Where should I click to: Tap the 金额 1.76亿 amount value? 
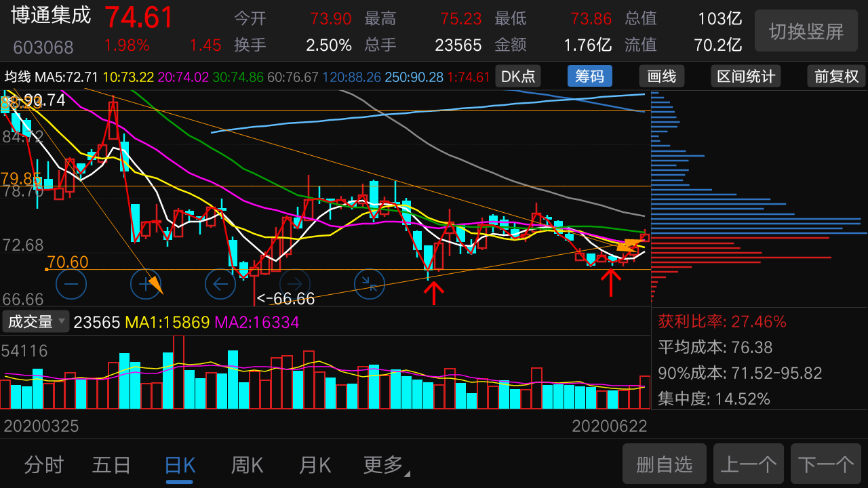click(588, 45)
